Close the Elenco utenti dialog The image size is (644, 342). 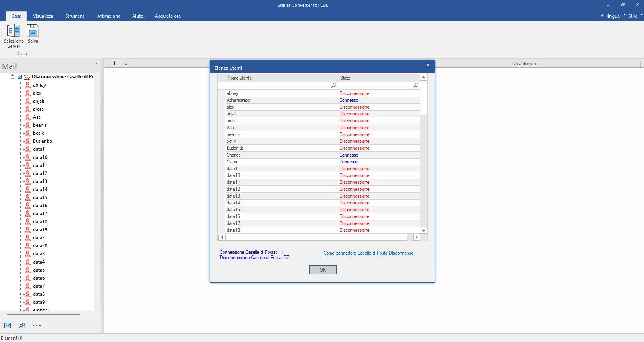pyautogui.click(x=427, y=65)
